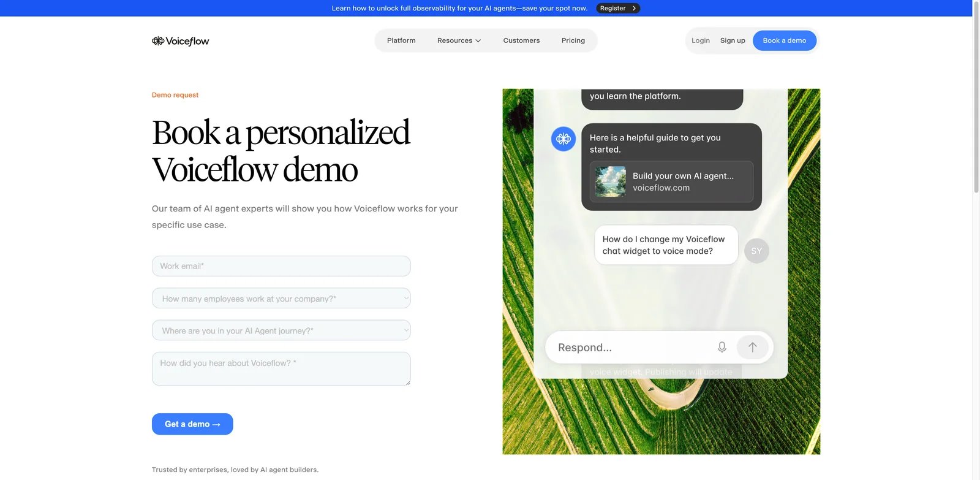Click the voiceflow.com link text in the chat card
The height and width of the screenshot is (480, 980).
tap(661, 188)
